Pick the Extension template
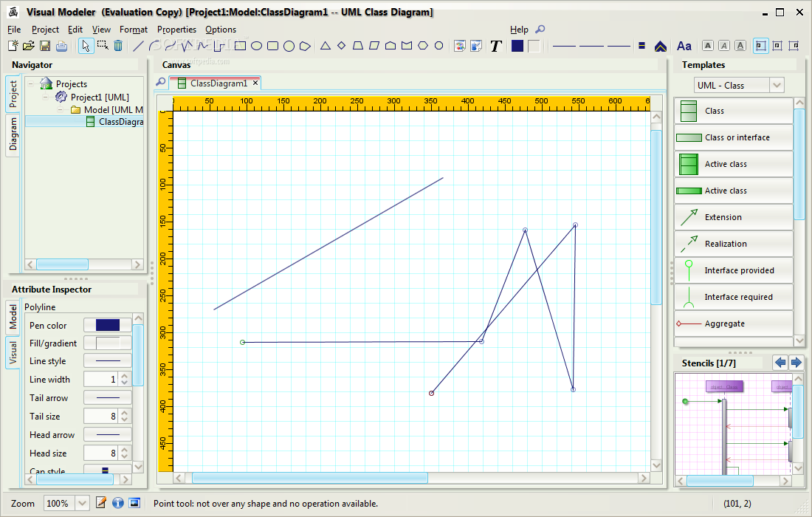 pos(733,217)
